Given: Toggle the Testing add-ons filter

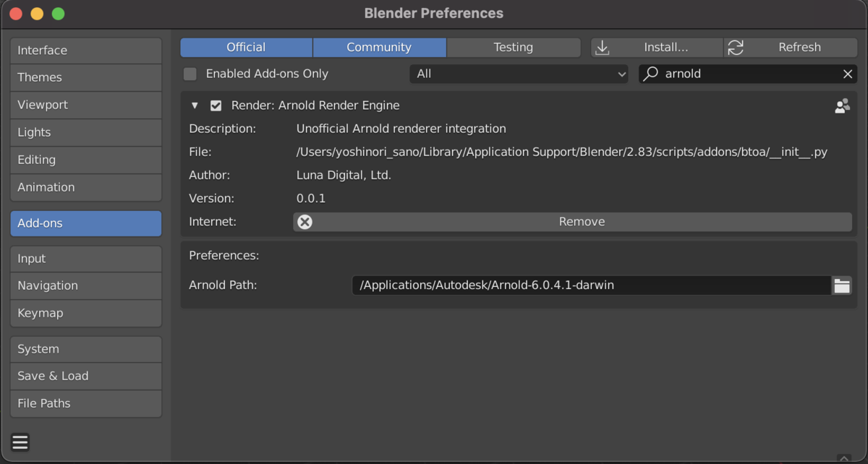Looking at the screenshot, I should click(513, 48).
